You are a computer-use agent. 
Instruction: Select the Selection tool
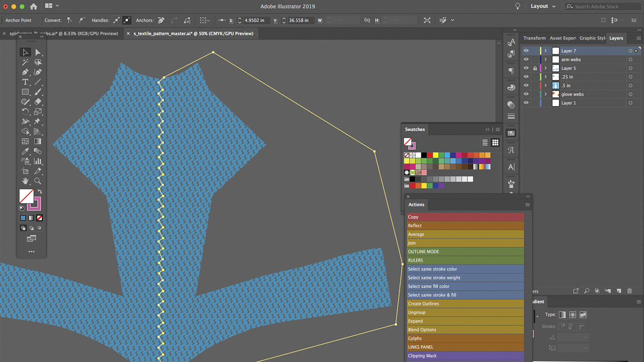[x=25, y=52]
